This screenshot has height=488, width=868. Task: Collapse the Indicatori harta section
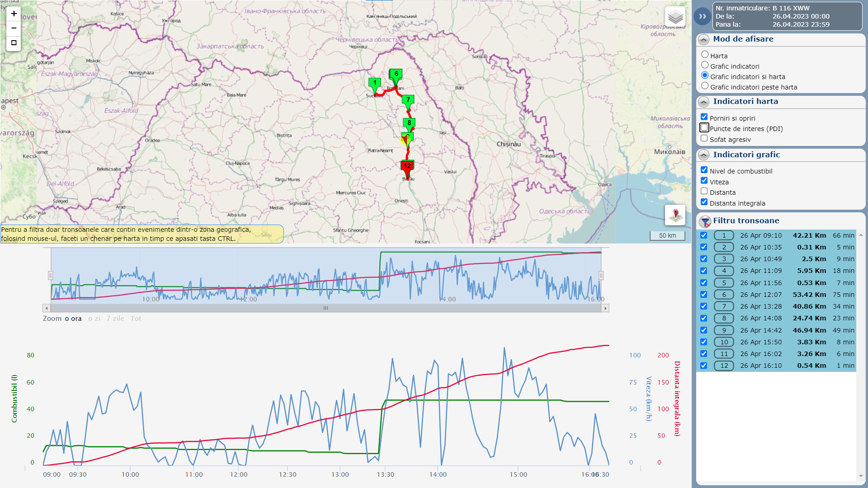[703, 102]
